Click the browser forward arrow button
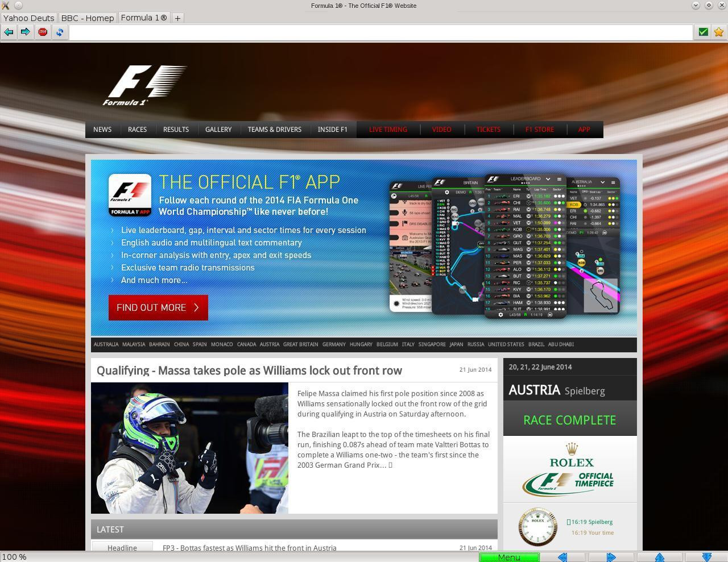This screenshot has height=562, width=728. 25,32
